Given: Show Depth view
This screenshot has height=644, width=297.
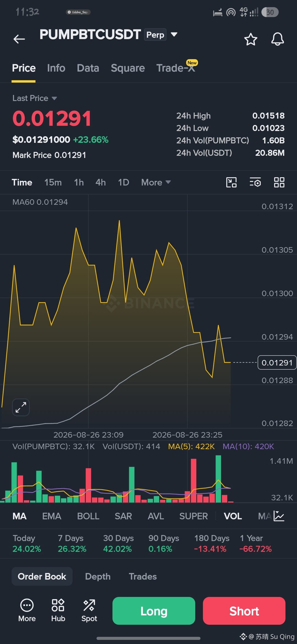Looking at the screenshot, I should pos(98,576).
